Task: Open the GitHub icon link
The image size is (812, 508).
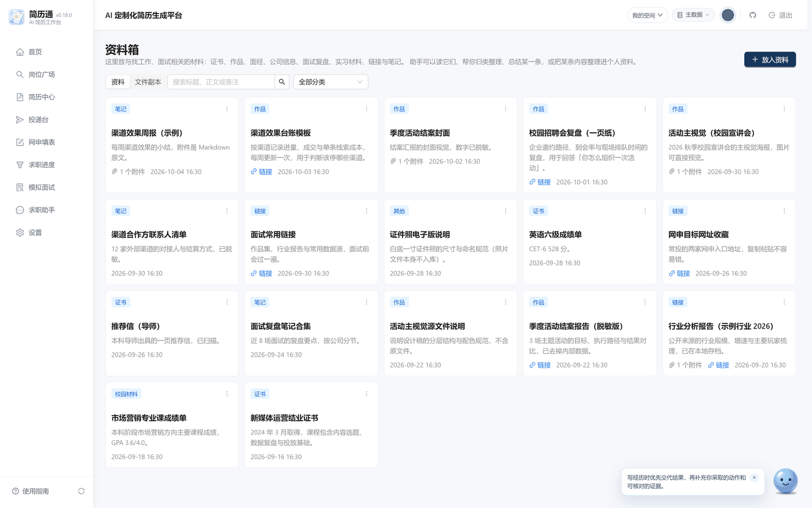Action: (752, 15)
